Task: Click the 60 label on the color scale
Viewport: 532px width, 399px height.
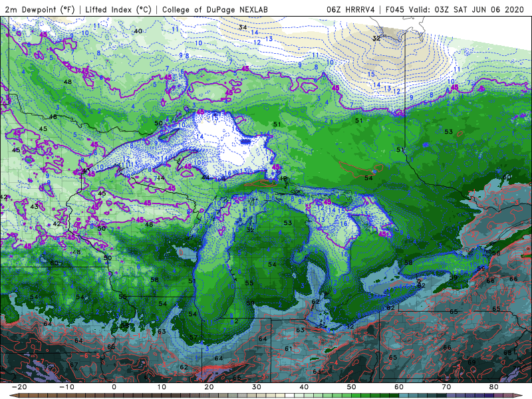Action: (x=399, y=387)
